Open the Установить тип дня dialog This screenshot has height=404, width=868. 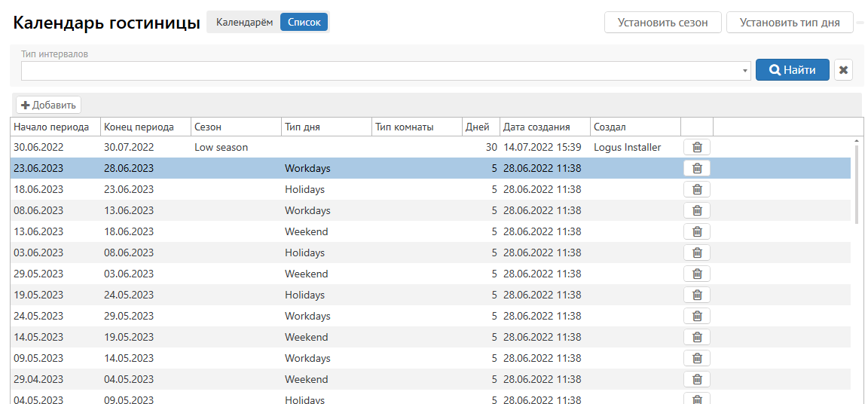tap(789, 22)
